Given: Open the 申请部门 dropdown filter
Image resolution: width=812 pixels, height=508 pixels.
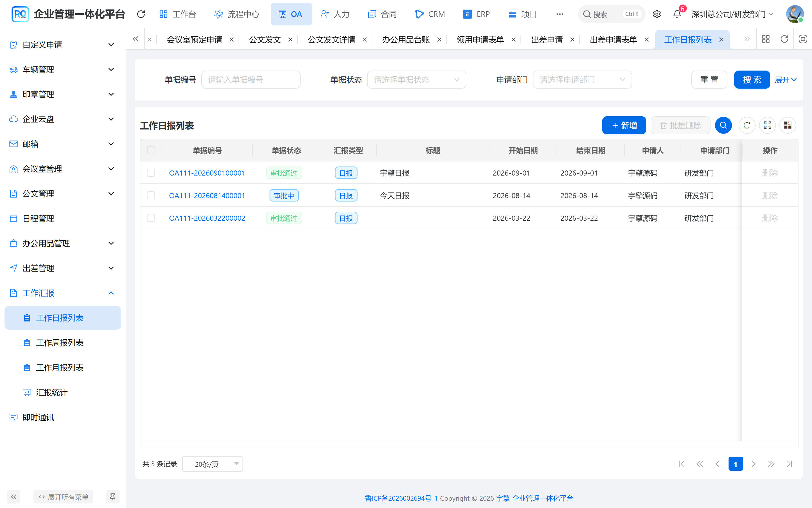Looking at the screenshot, I should coord(582,80).
